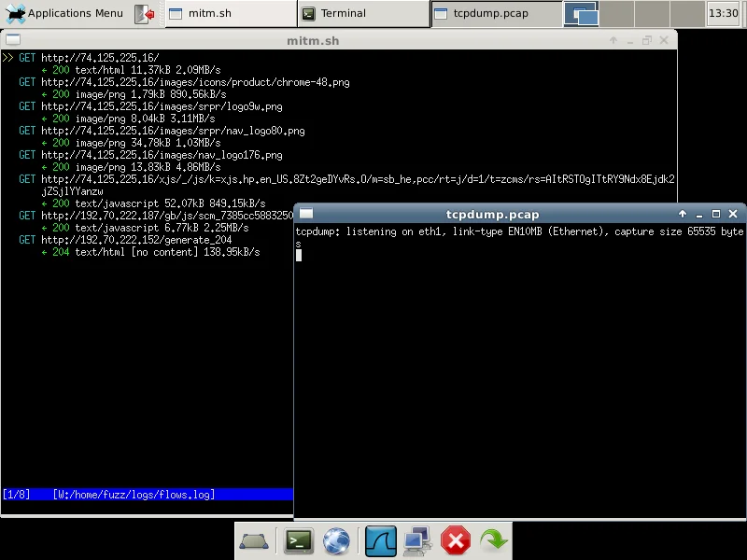Toggle the mitm.sh window shade arrow

click(x=613, y=39)
